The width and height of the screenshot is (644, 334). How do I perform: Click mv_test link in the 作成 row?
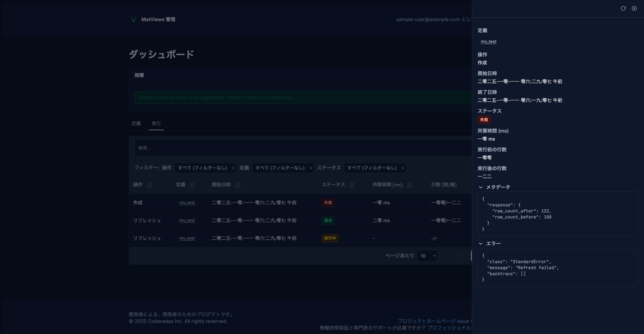[187, 203]
